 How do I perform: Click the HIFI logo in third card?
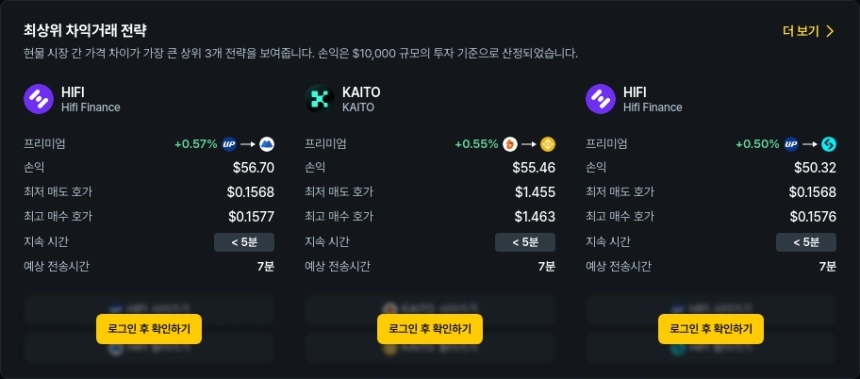(x=601, y=99)
